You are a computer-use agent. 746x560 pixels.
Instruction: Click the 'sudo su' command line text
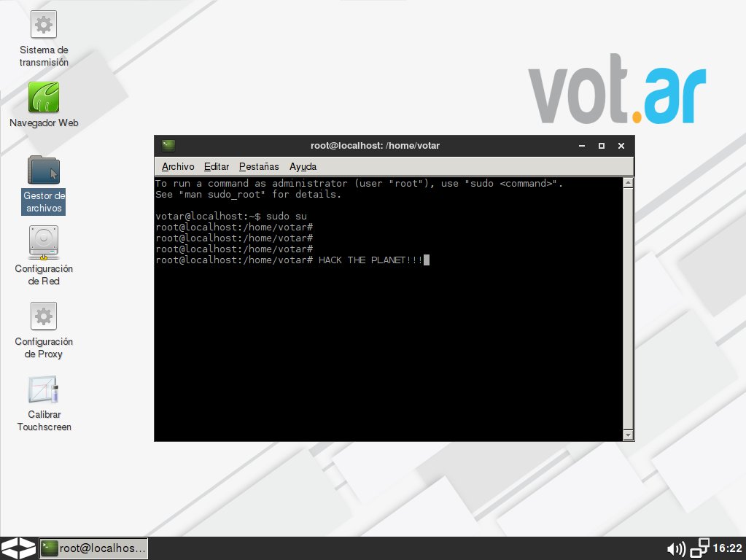tap(287, 217)
